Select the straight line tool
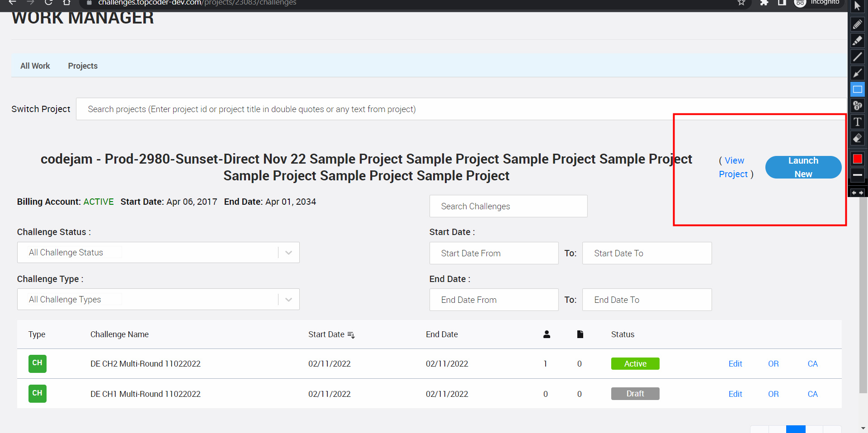The height and width of the screenshot is (433, 868). [858, 56]
